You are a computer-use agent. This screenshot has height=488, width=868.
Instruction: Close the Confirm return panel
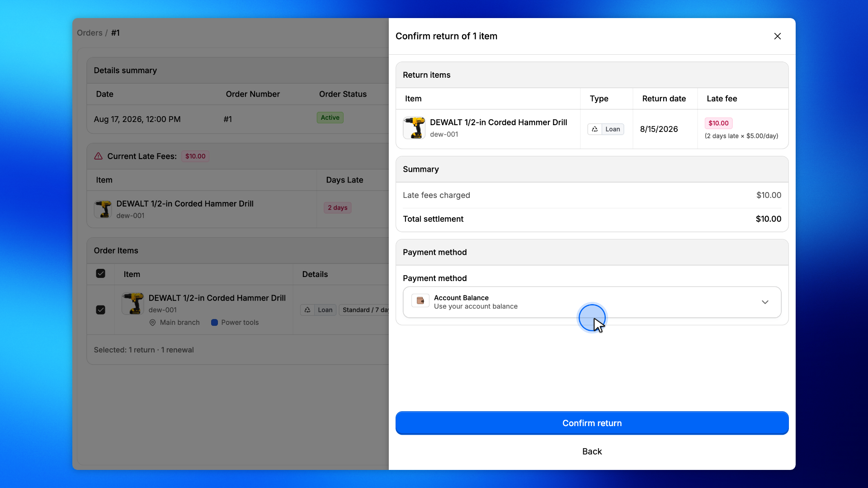coord(777,36)
